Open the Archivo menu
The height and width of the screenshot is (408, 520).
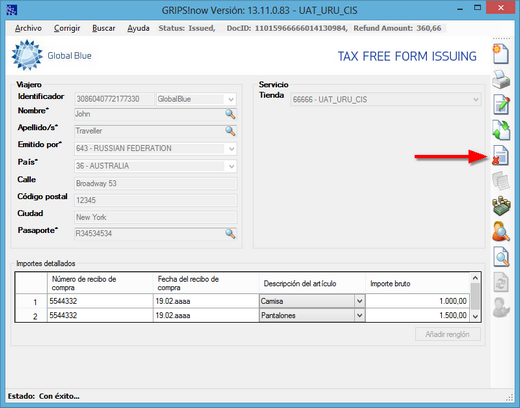pyautogui.click(x=28, y=28)
